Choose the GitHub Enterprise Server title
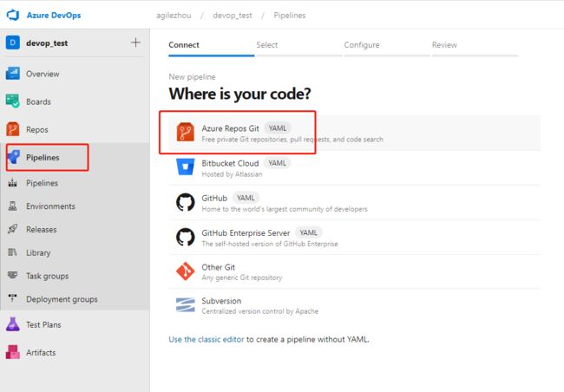The height and width of the screenshot is (392, 564). pos(246,233)
